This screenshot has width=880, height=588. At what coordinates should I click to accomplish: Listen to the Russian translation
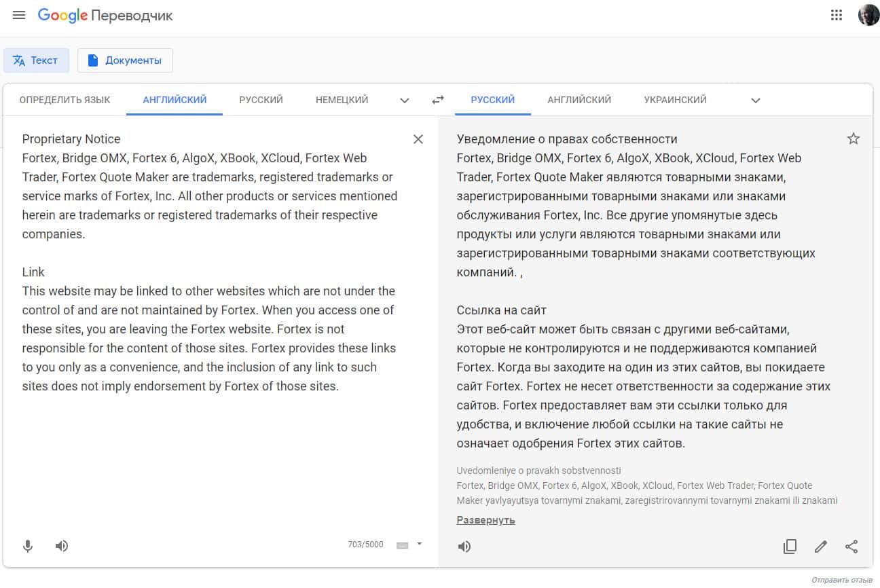pyautogui.click(x=464, y=547)
